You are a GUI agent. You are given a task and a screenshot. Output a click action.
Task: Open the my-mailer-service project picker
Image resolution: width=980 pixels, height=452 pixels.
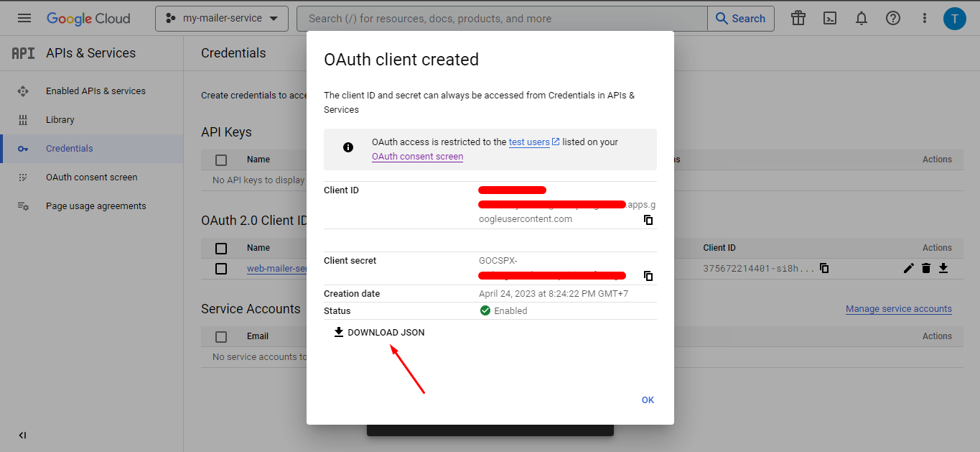(221, 18)
